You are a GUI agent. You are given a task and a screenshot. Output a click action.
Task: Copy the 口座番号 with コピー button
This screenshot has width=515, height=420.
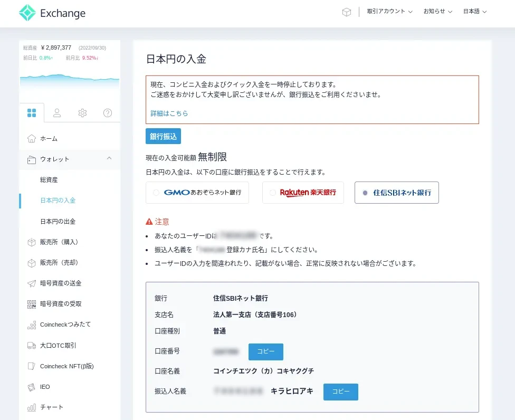266,352
